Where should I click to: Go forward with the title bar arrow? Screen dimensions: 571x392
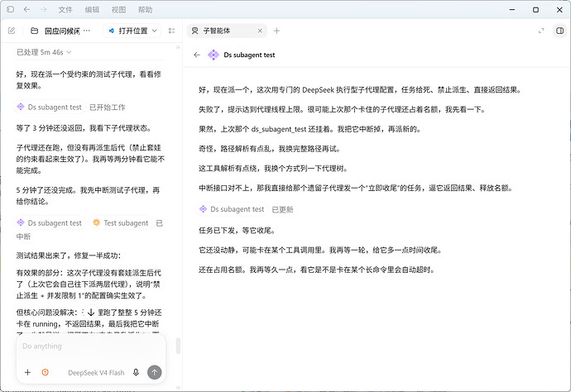coord(44,9)
